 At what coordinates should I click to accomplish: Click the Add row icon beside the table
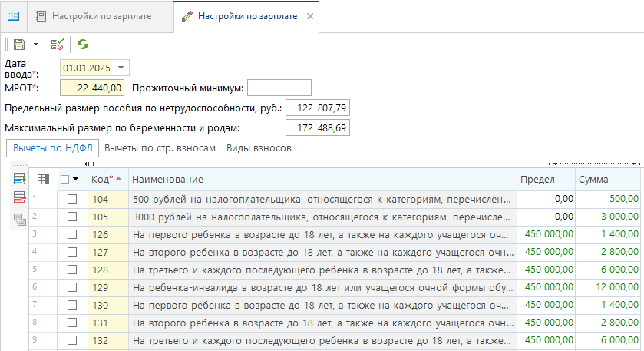coord(19,179)
